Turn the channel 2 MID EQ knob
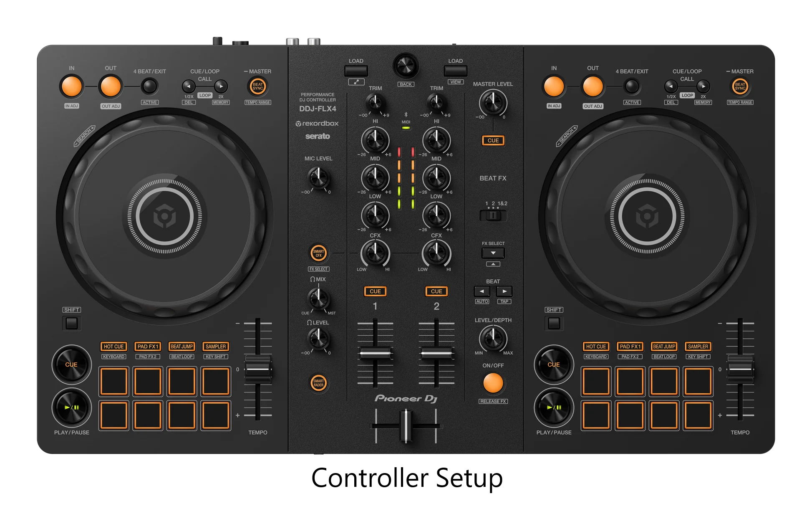Screen dimensions: 812x524 (436, 178)
